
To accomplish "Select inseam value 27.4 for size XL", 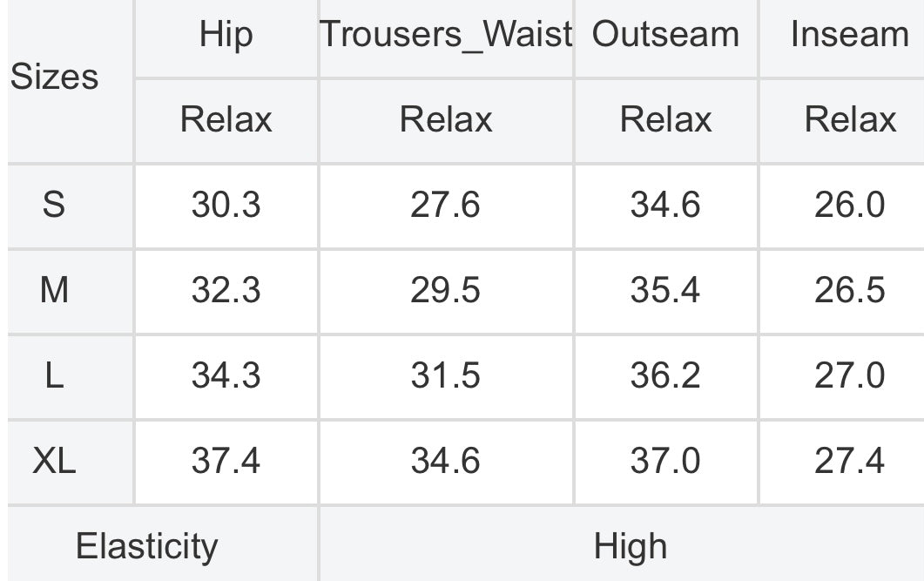I will coord(849,462).
